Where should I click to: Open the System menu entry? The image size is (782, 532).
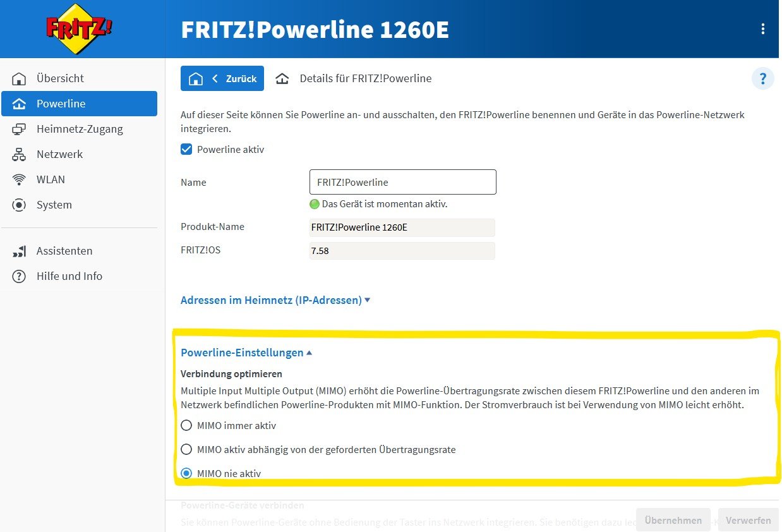point(79,205)
